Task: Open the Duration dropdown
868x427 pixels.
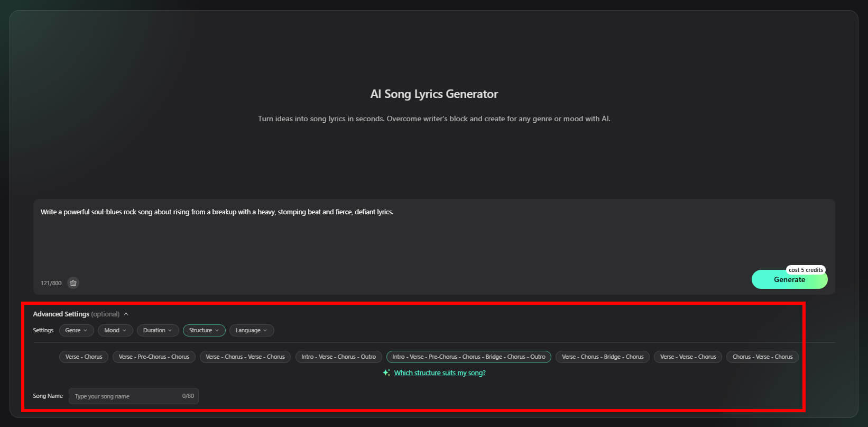Action: [158, 330]
